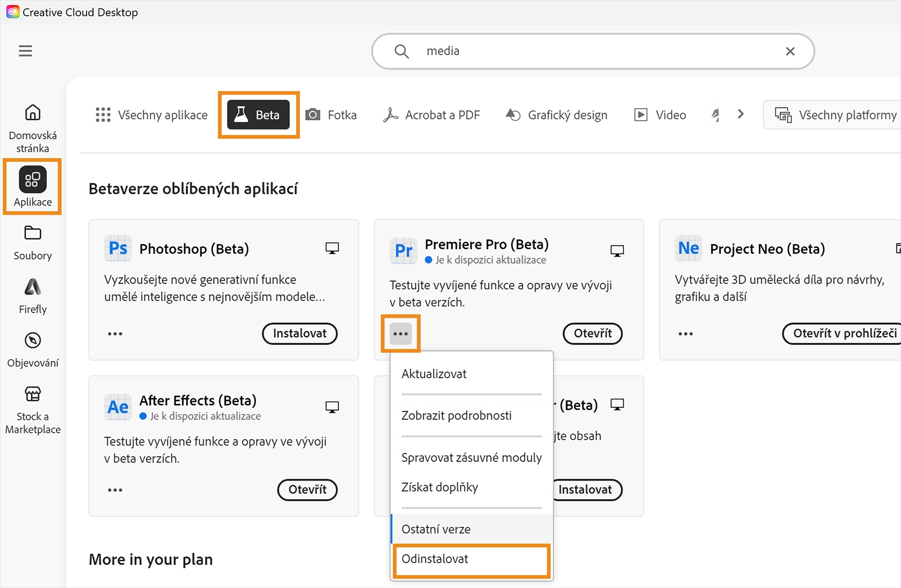901x588 pixels.
Task: Choose Zobrazit podrobnosti from the menu
Action: click(471, 416)
